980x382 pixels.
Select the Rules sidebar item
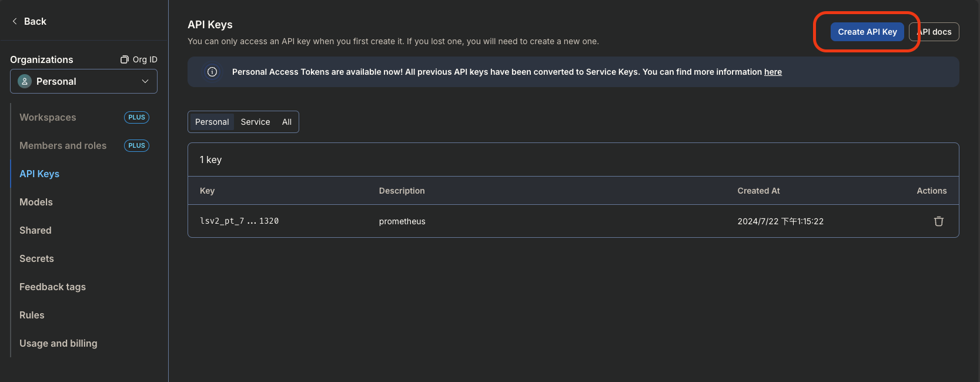tap(32, 315)
